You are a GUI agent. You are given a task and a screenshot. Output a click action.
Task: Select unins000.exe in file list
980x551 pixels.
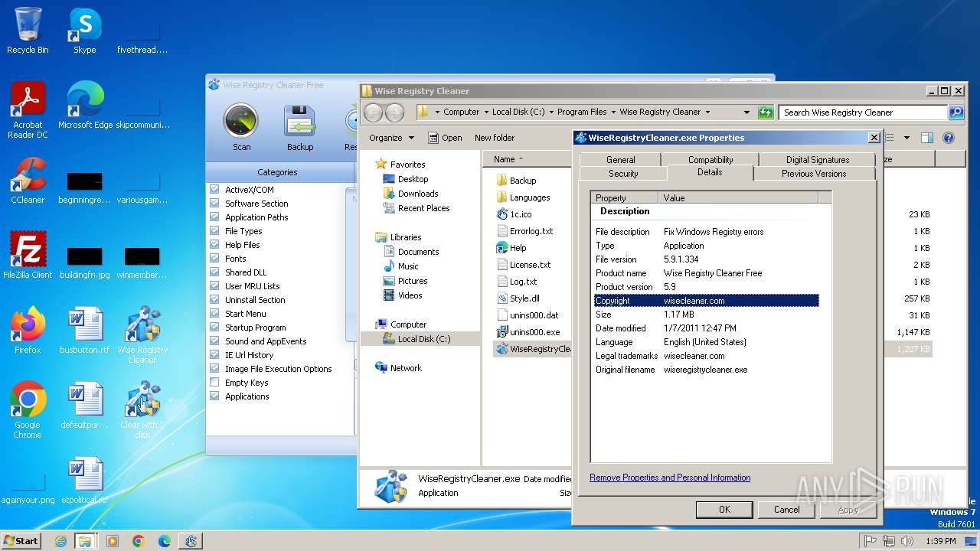click(x=534, y=332)
